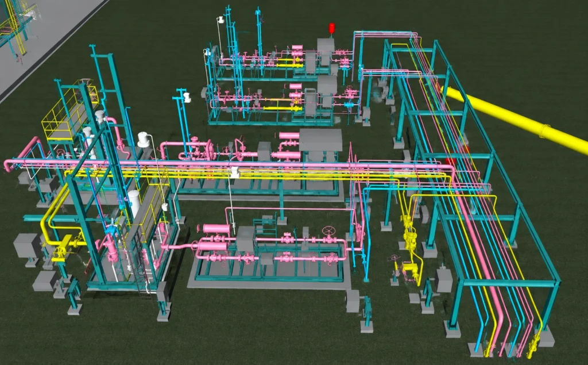Select the pink vertical filter vessel in left structure
The image size is (588, 365).
(112, 248)
